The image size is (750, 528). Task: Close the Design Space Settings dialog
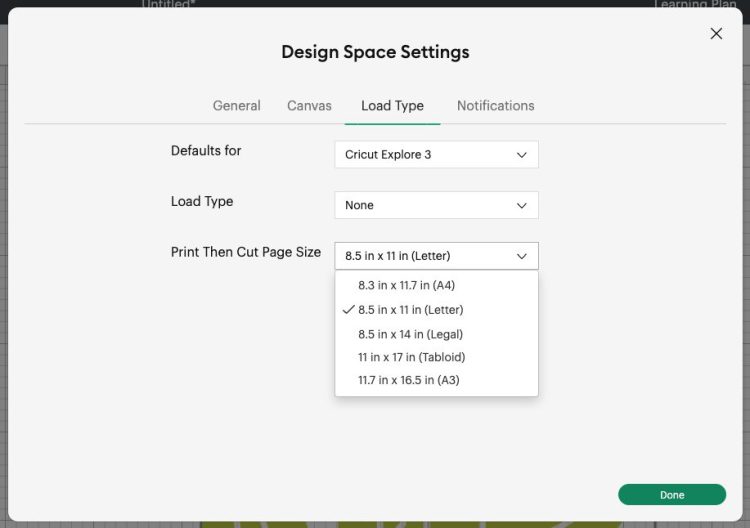point(716,34)
